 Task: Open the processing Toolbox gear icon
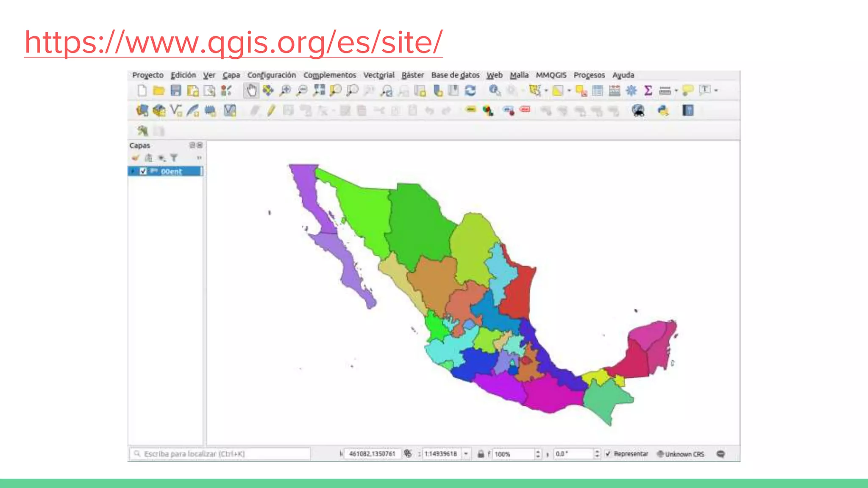(631, 90)
